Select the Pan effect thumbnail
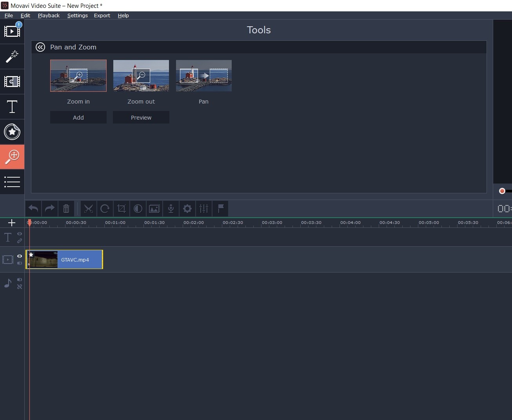The width and height of the screenshot is (512, 420). click(204, 76)
